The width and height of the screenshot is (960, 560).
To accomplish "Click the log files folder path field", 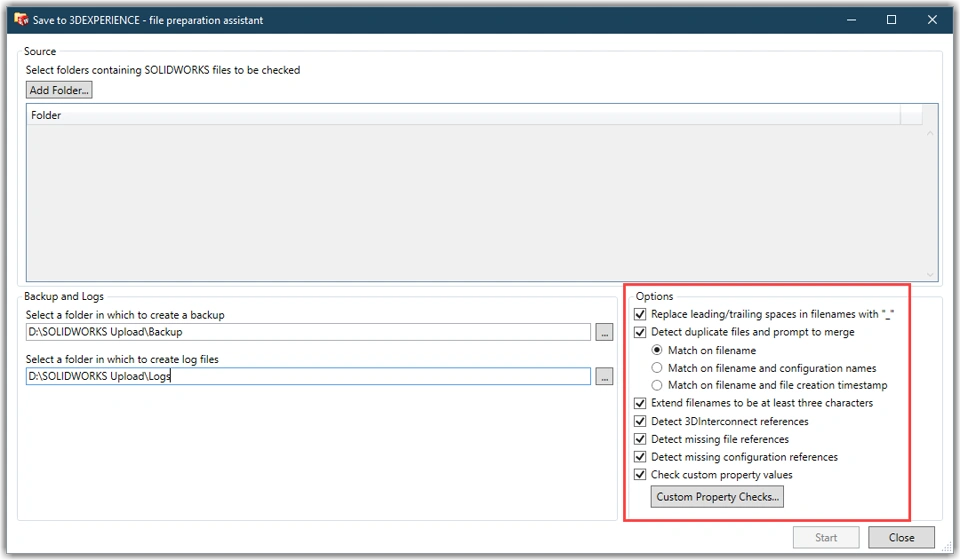I will click(308, 376).
